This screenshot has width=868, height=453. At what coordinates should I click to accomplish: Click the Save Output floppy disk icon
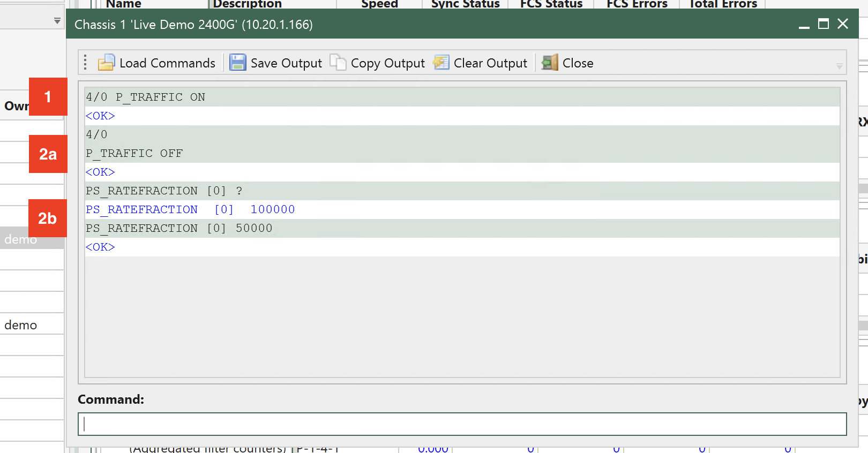[238, 63]
